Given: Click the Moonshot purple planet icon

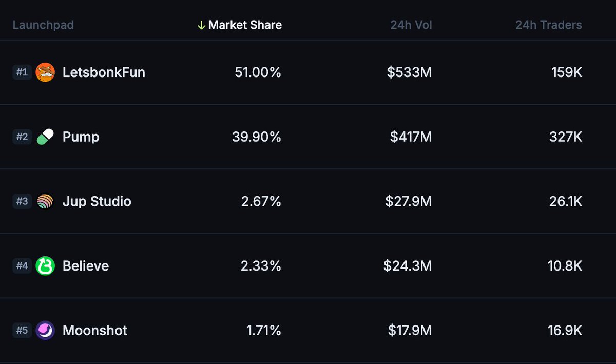Looking at the screenshot, I should point(46,331).
